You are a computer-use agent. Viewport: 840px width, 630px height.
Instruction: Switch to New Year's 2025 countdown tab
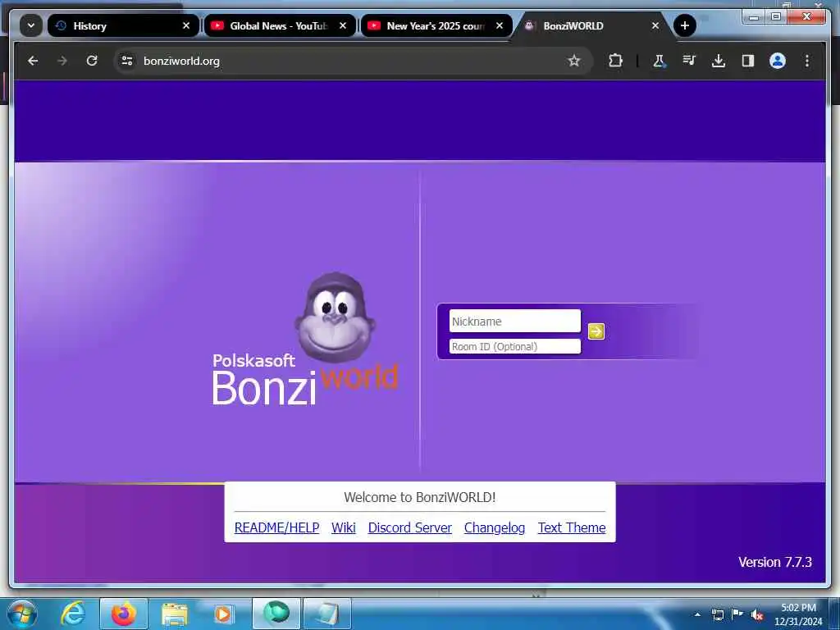coord(436,25)
